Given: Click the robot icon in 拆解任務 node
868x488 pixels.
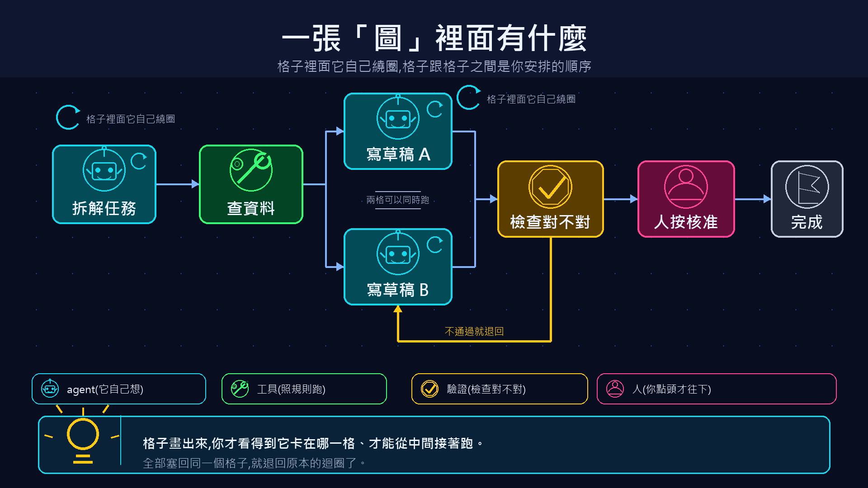Looking at the screenshot, I should 104,170.
